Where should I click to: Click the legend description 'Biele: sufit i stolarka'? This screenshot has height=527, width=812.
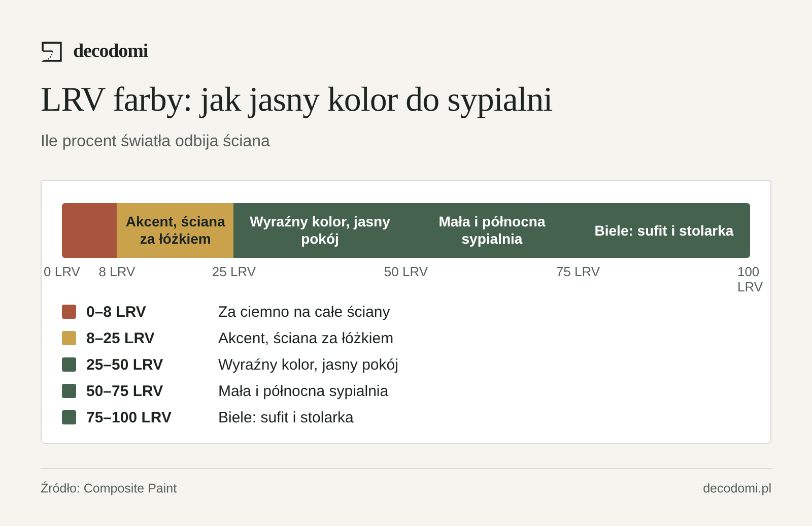coord(286,417)
